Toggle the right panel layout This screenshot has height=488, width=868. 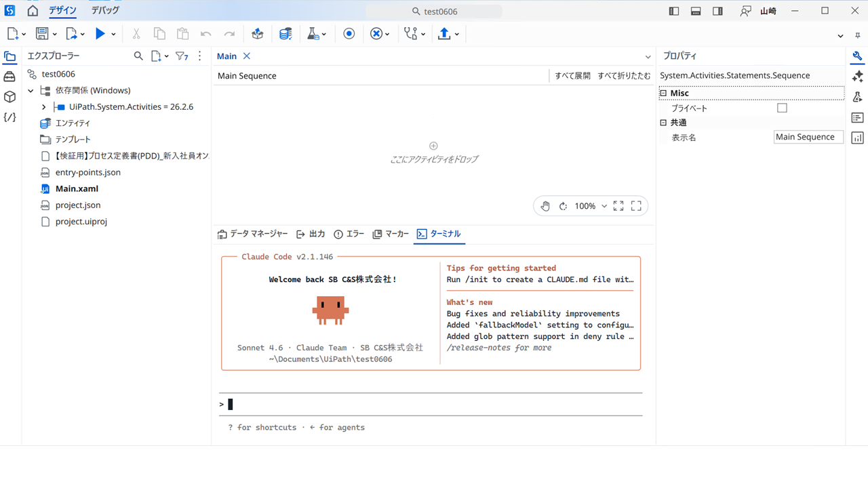click(x=717, y=11)
